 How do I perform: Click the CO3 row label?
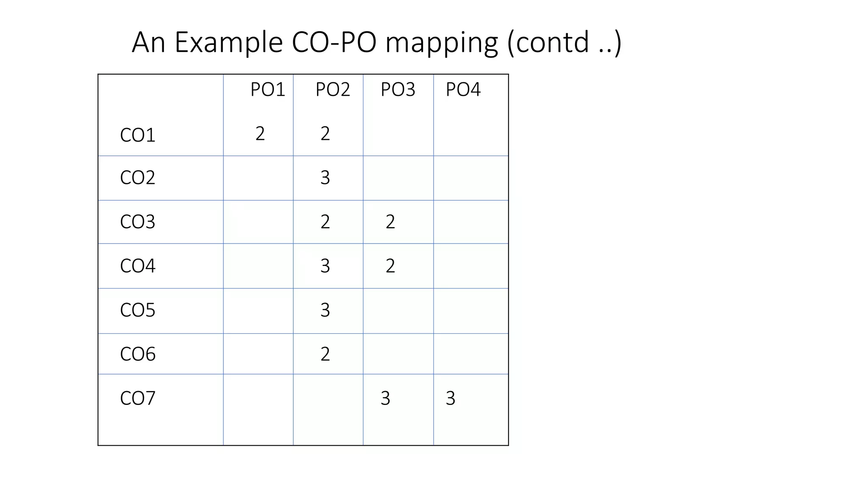point(138,222)
